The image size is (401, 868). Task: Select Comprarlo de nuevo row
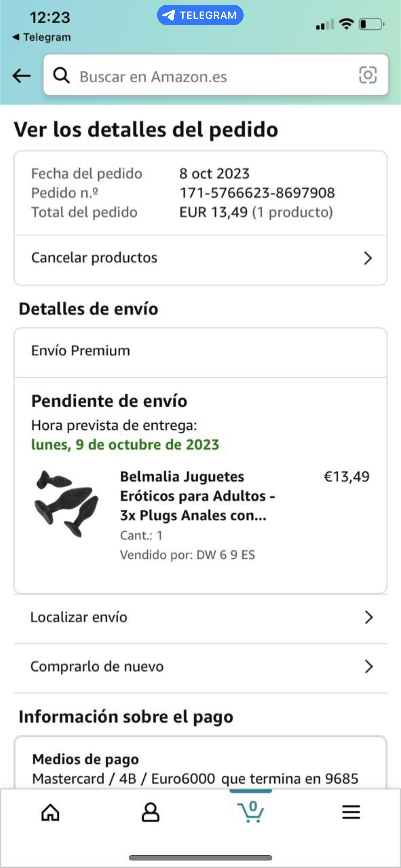[x=97, y=666]
